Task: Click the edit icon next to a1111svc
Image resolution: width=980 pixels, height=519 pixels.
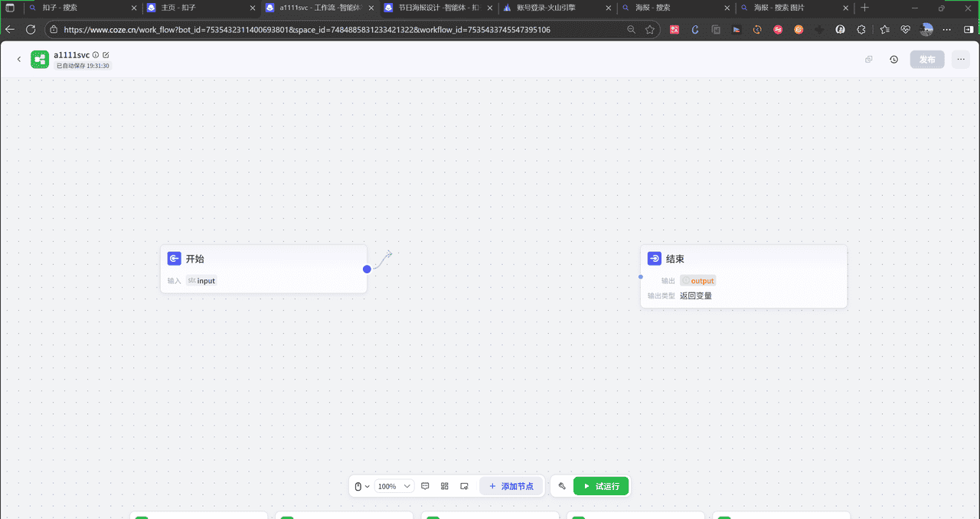Action: (x=106, y=55)
